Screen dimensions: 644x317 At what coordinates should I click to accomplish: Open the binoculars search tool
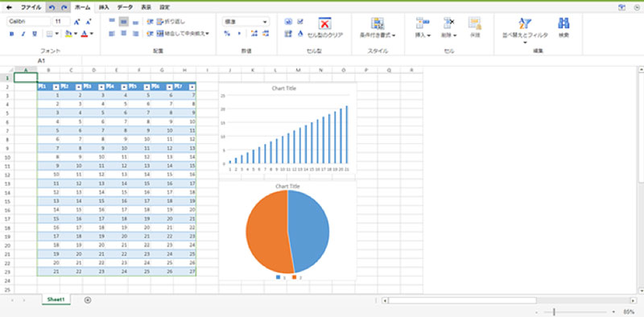[563, 23]
